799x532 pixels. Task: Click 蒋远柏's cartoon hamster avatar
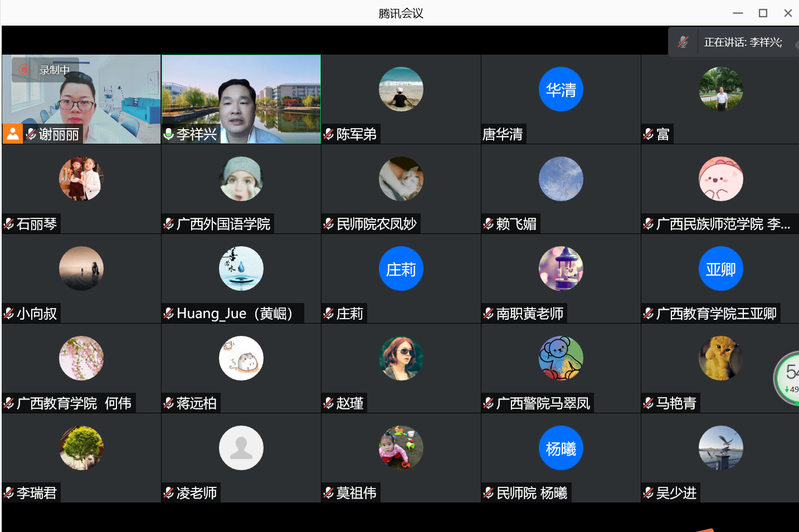coord(241,358)
